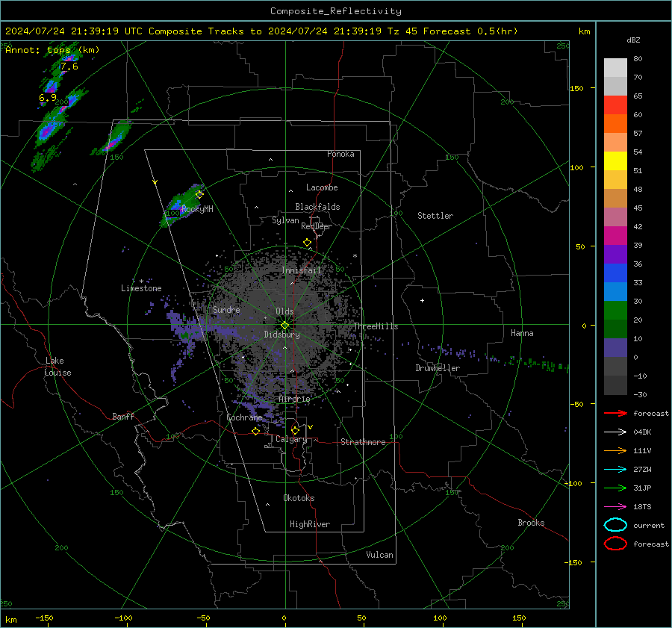The width and height of the screenshot is (672, 628).
Task: Click the white plus marker near Hanna county
Action: (x=422, y=300)
